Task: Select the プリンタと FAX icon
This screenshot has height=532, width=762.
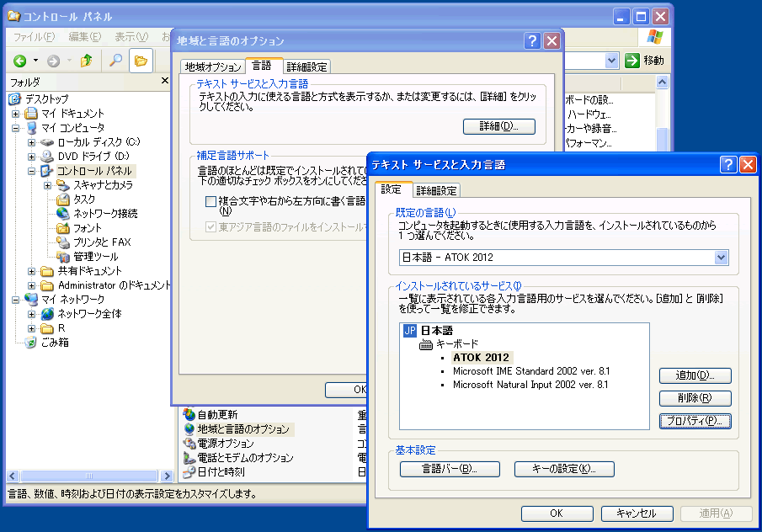Action: coord(63,242)
